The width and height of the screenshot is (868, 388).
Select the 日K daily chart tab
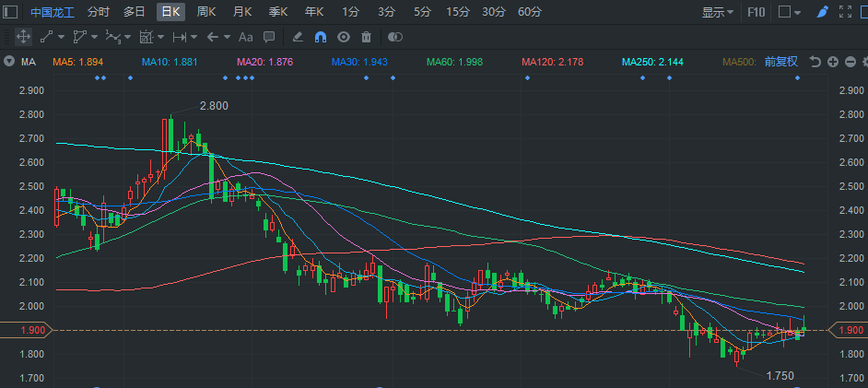pyautogui.click(x=170, y=12)
